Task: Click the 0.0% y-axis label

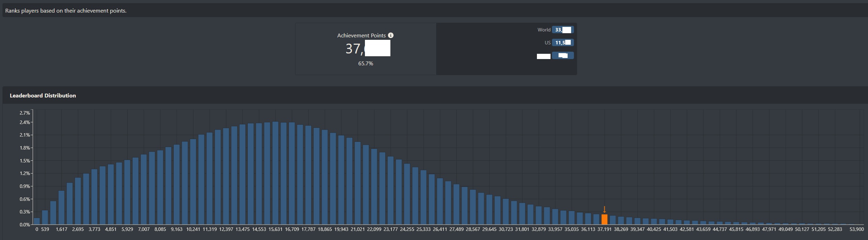Action: pyautogui.click(x=25, y=225)
